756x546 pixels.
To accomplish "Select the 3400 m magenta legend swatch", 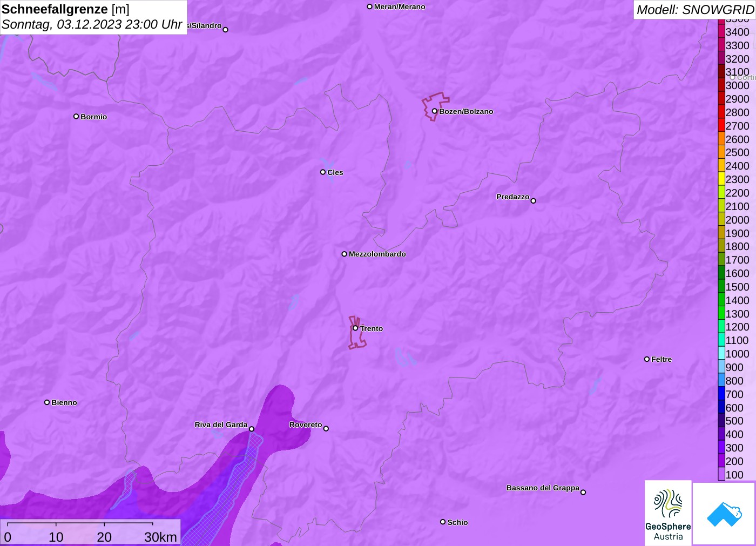I will 721,32.
